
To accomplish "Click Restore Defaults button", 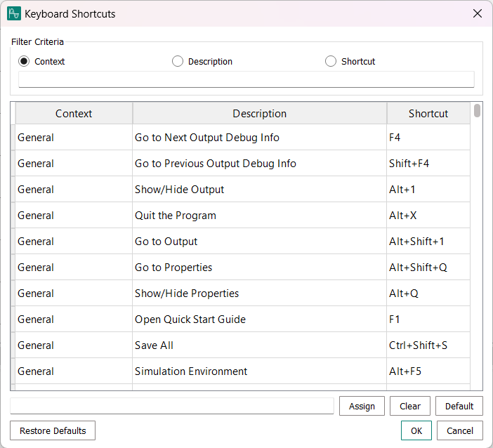I will click(x=53, y=430).
